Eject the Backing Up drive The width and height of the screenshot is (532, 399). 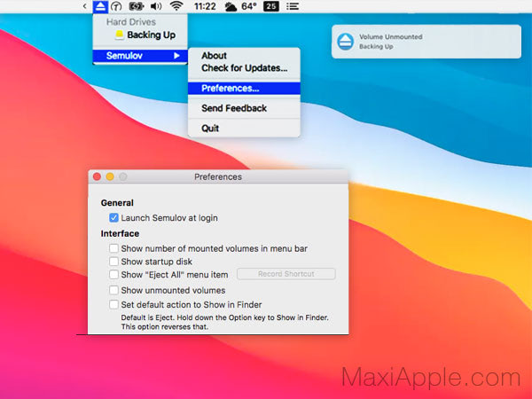click(x=140, y=35)
